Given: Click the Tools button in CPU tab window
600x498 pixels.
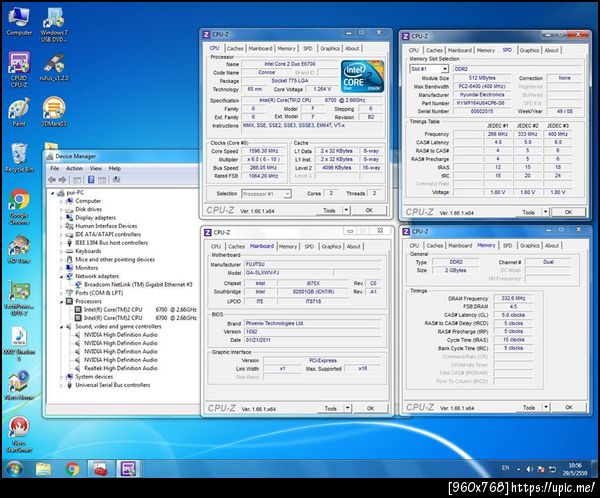Looking at the screenshot, I should pos(329,210).
